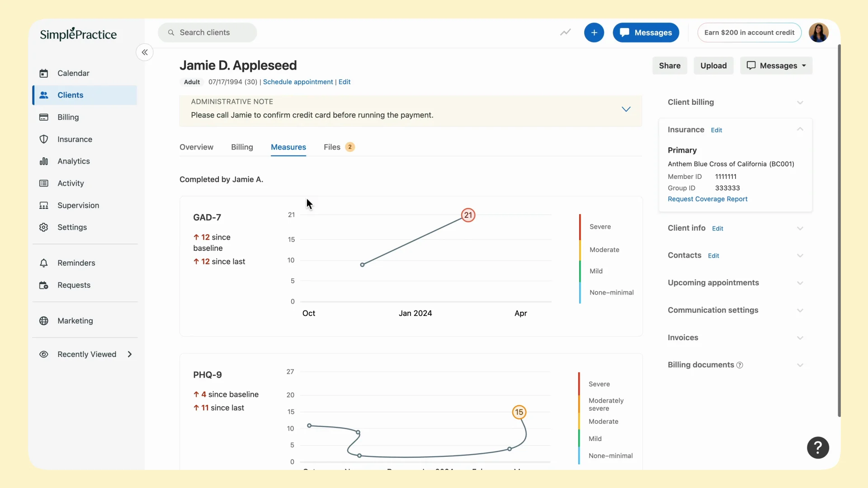
Task: Open Billing documents info tooltip icon
Action: [x=740, y=365]
